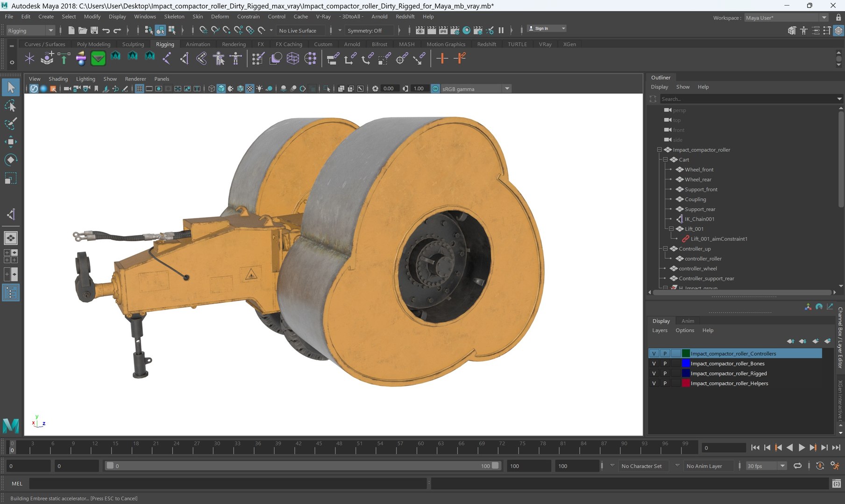Toggle visibility of Impact_compactor_roller_Rigged layer
Screen dimensions: 845x504
[x=654, y=373]
